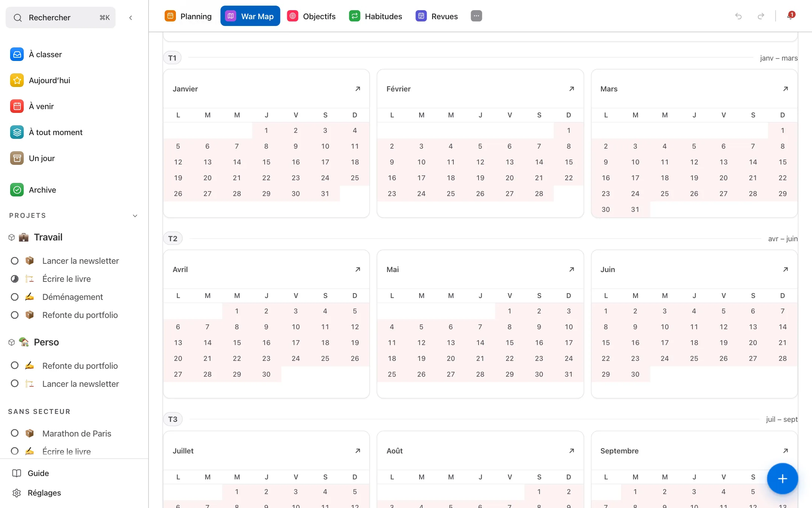812x508 pixels.
Task: Complete Refonte du portfolio under Travail
Action: 15,315
